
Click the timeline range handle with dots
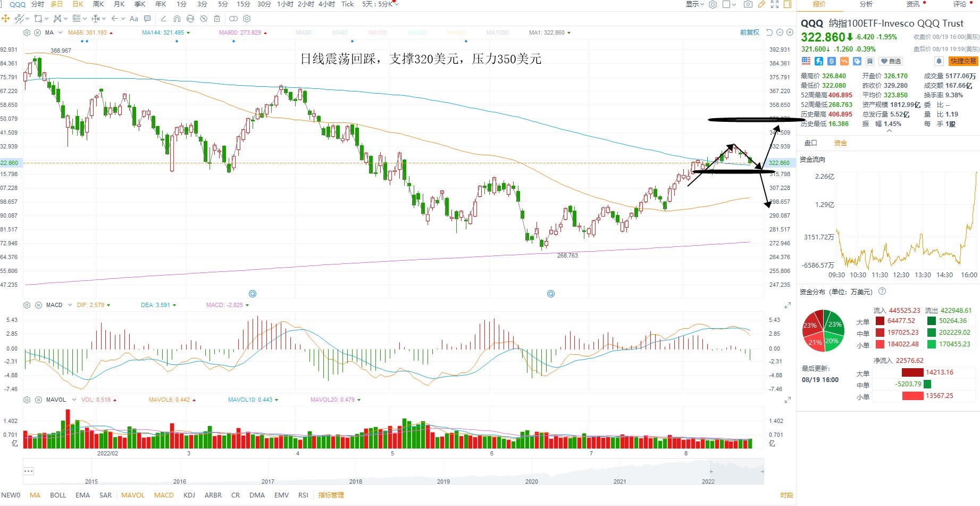coord(29,471)
